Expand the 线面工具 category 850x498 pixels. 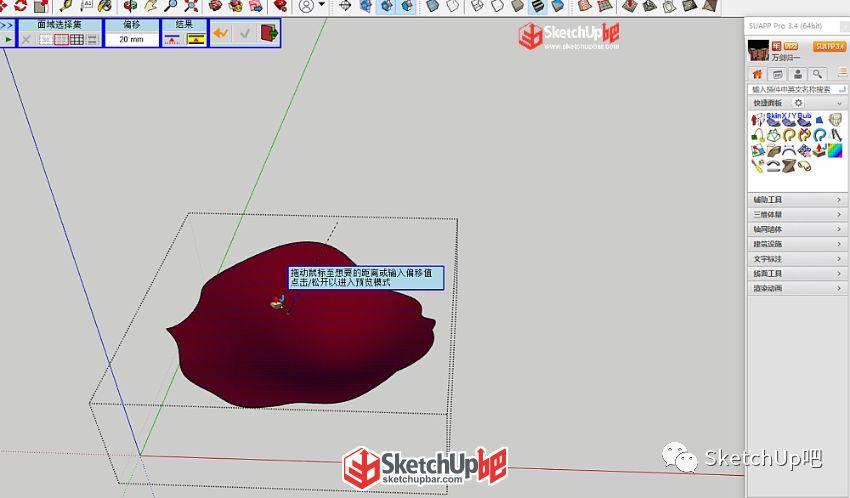[796, 274]
